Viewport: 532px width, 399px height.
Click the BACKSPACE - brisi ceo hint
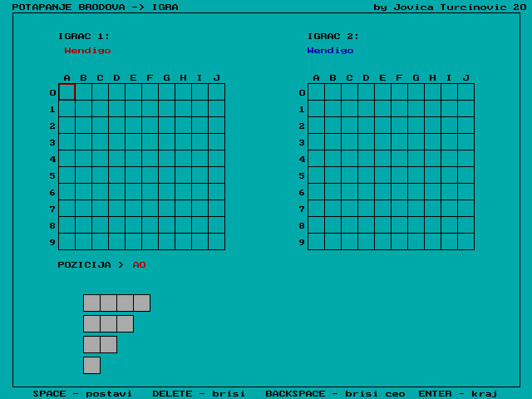coord(335,393)
